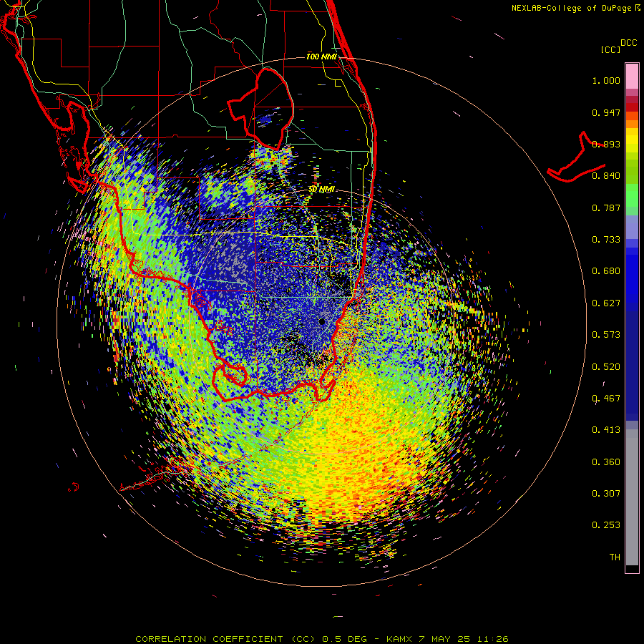Click the TH threshold label at the bottom of the scale

pyautogui.click(x=615, y=557)
